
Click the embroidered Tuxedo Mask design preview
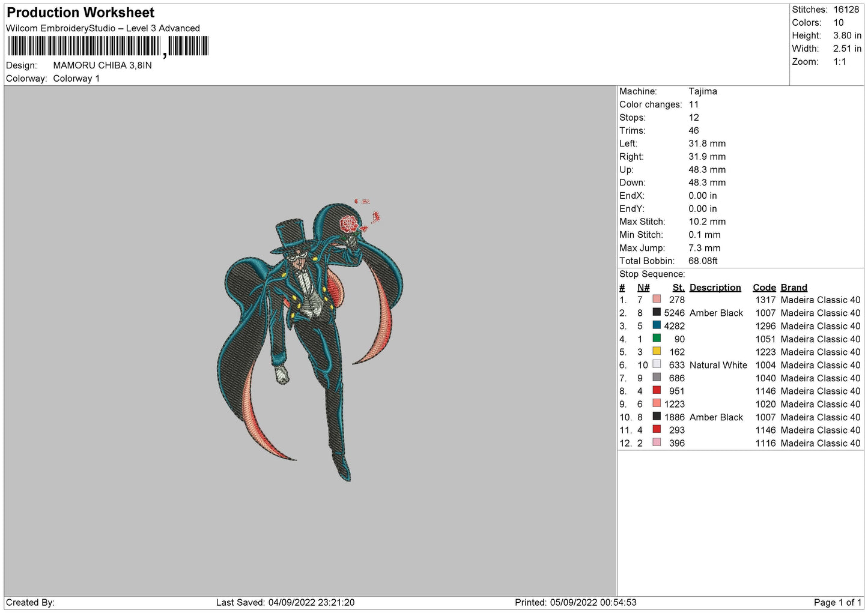(310, 340)
